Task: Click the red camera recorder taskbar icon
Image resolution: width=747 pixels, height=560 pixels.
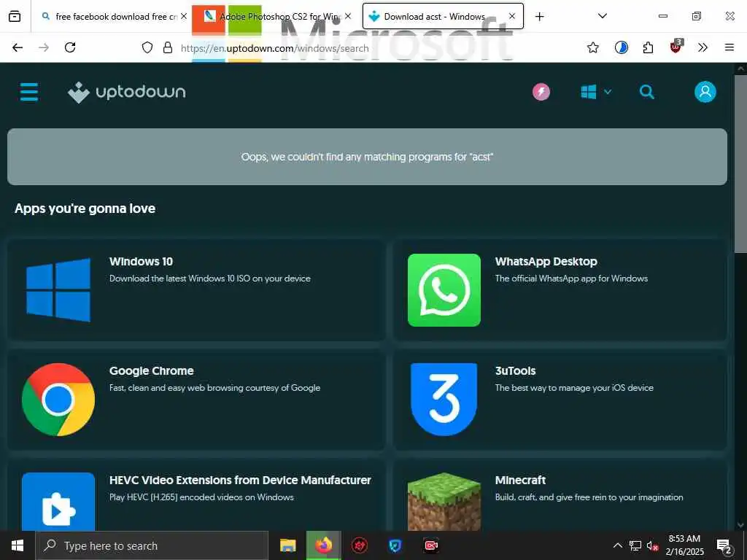Action: pyautogui.click(x=430, y=545)
